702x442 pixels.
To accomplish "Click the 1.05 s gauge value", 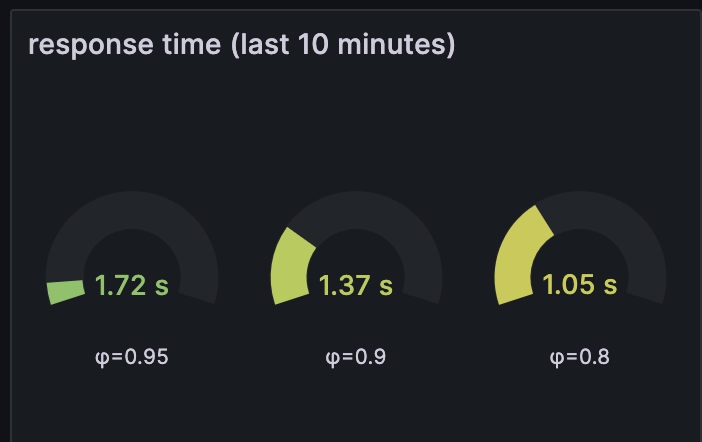I will tap(580, 285).
